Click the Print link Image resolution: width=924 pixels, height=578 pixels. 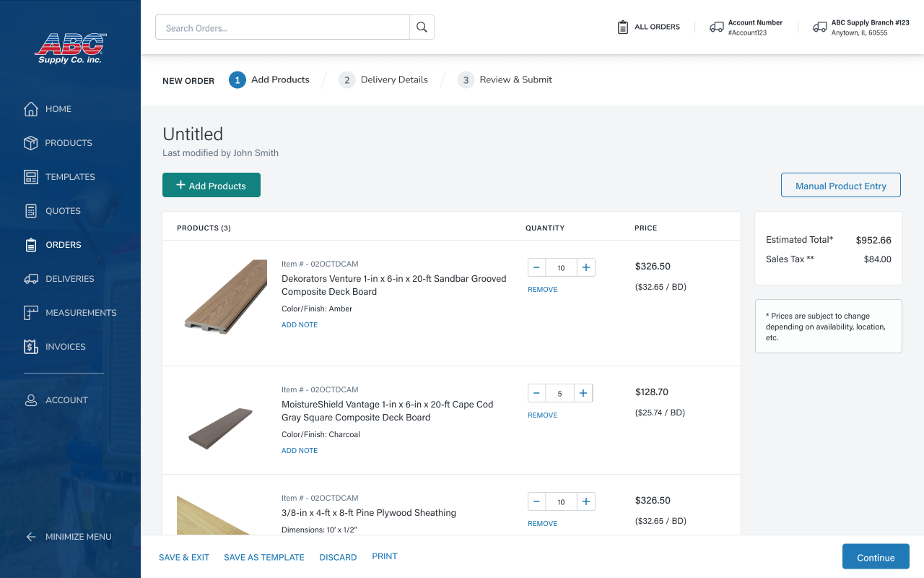(385, 556)
